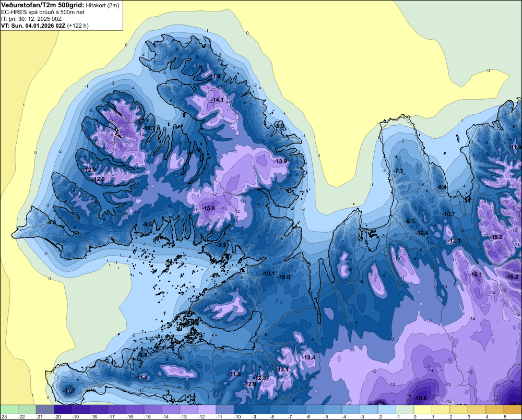Click the dark purple legend swatch for -20
The width and height of the screenshot is (522, 420).
(x=63, y=410)
